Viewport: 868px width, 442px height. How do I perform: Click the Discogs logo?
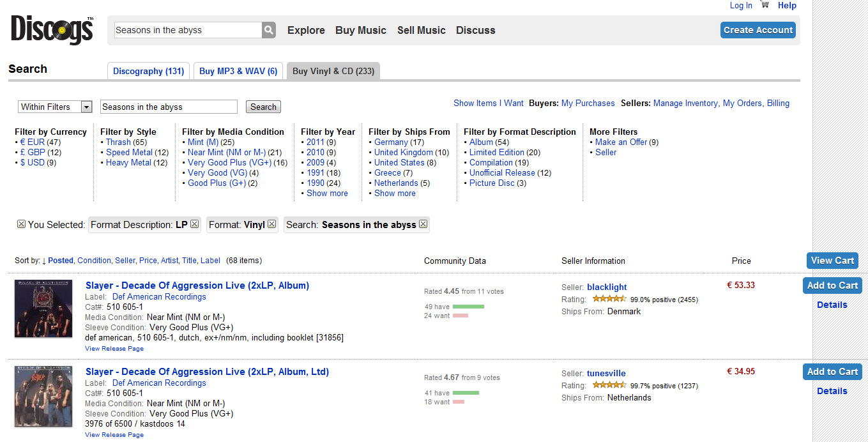coord(52,30)
